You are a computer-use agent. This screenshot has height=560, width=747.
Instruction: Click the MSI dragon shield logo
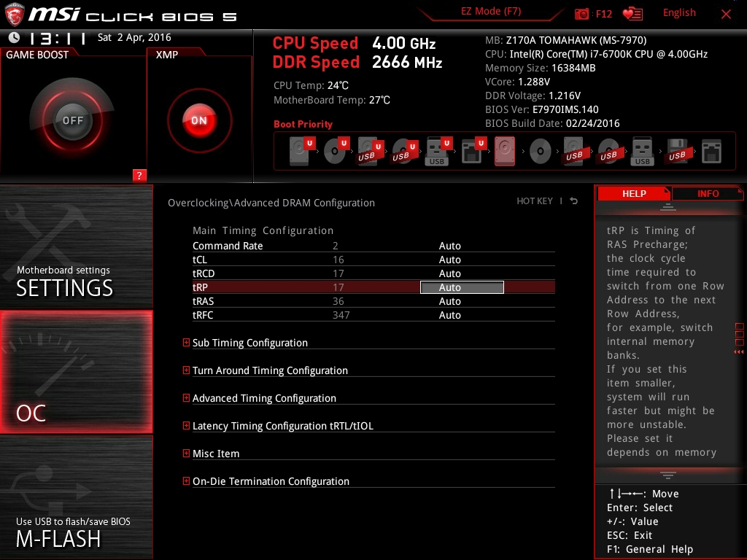click(x=15, y=15)
